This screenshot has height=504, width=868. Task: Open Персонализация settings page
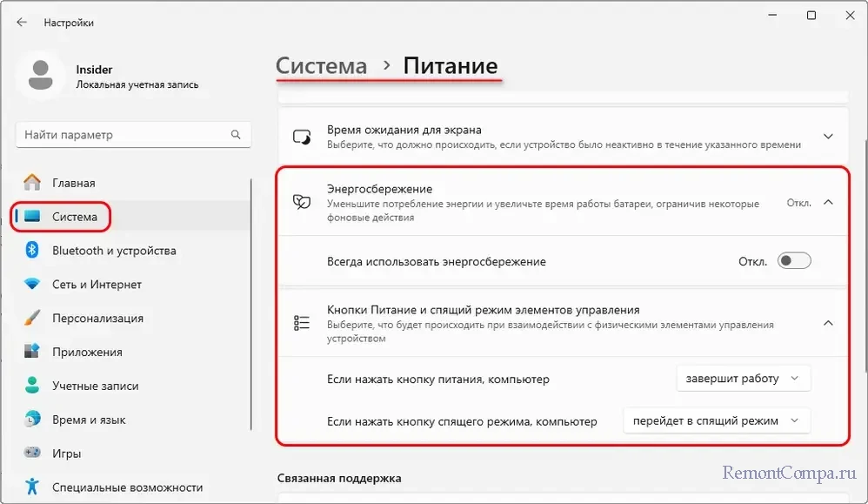tap(97, 319)
